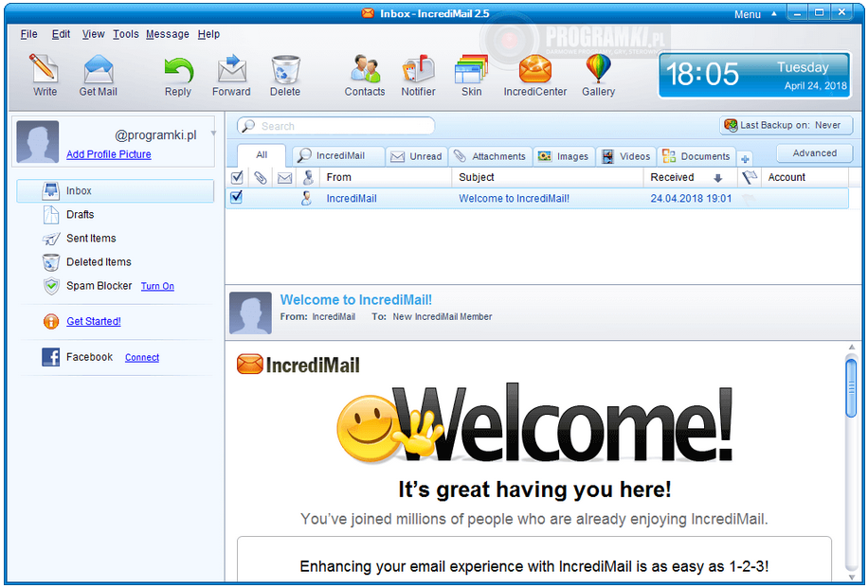Click the flag on the IncrediMail message
The image size is (868, 588).
(x=749, y=199)
